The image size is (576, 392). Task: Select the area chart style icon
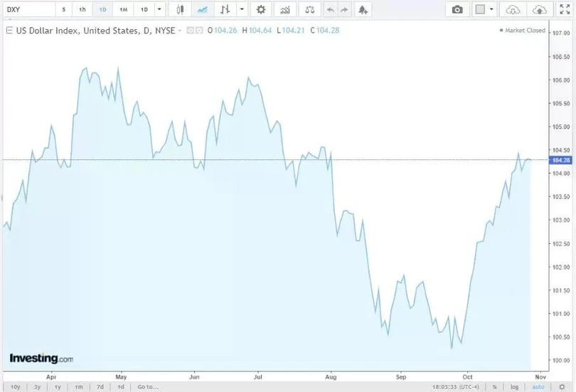[203, 9]
